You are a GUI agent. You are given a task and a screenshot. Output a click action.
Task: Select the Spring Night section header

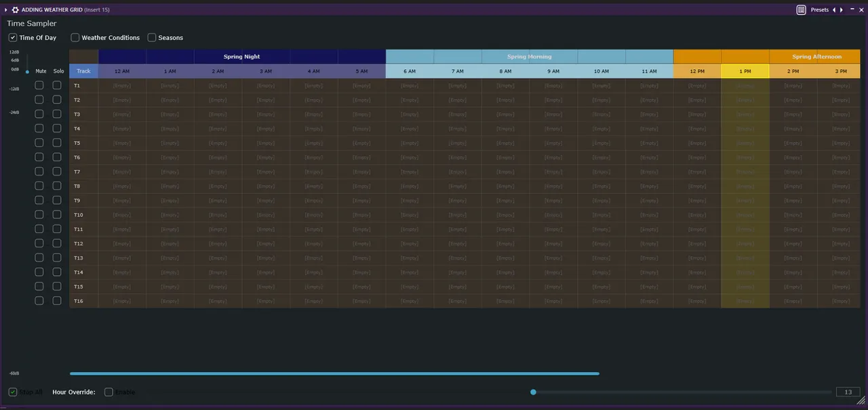pos(241,56)
